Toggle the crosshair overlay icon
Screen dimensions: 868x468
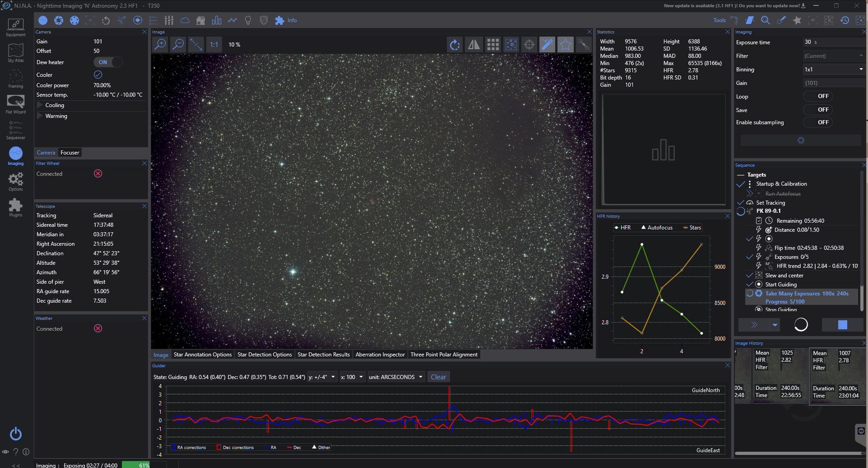529,44
